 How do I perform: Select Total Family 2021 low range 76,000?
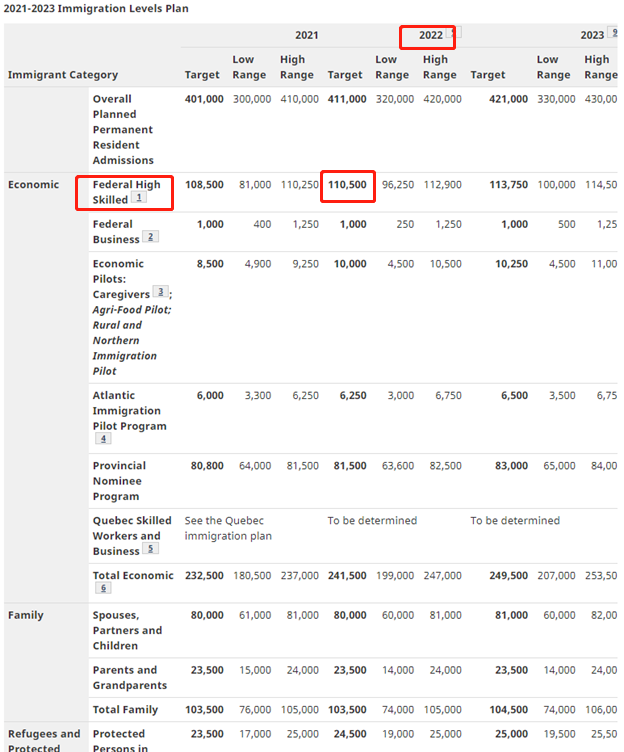coord(255,710)
